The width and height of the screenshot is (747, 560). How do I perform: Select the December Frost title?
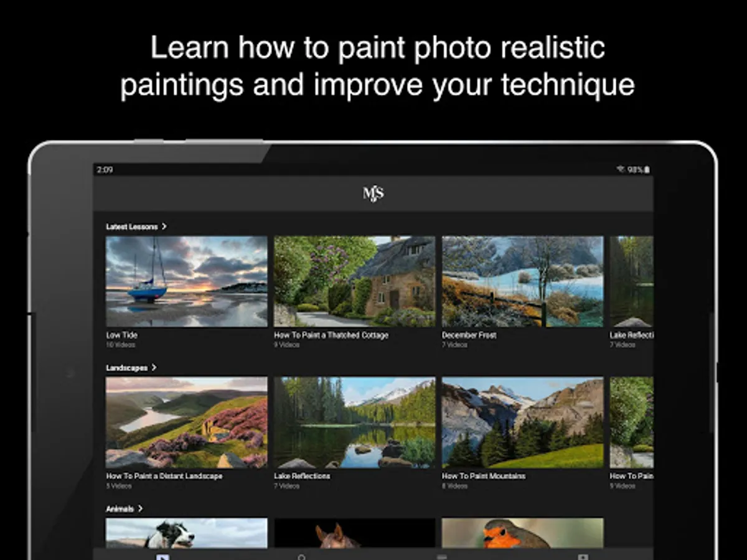coord(469,335)
